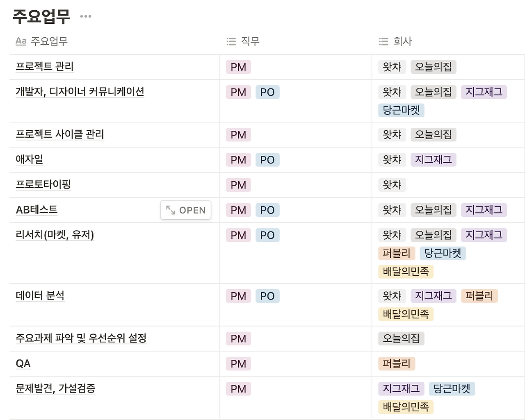Open the AB테스트 row with the OPEN button
The height and width of the screenshot is (420, 525).
click(x=185, y=210)
